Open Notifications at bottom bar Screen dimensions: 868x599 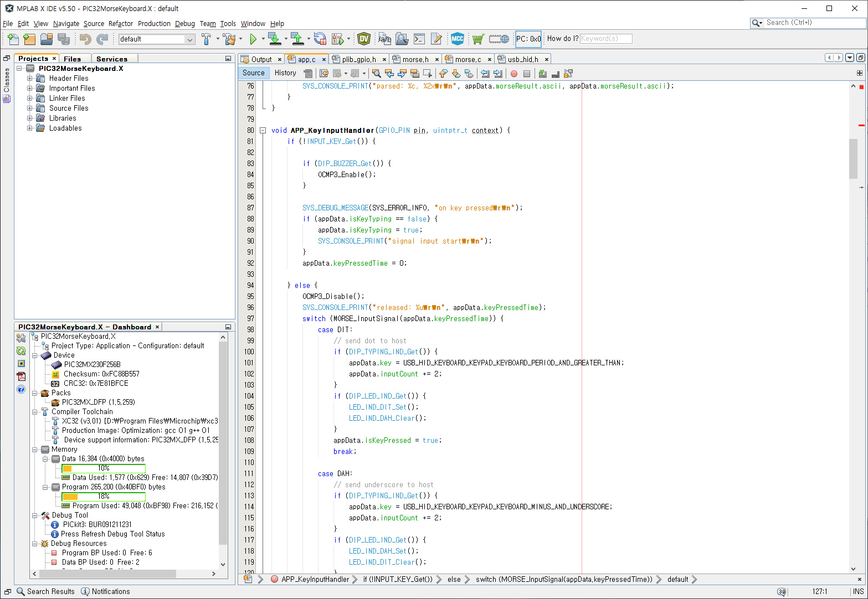(x=105, y=592)
